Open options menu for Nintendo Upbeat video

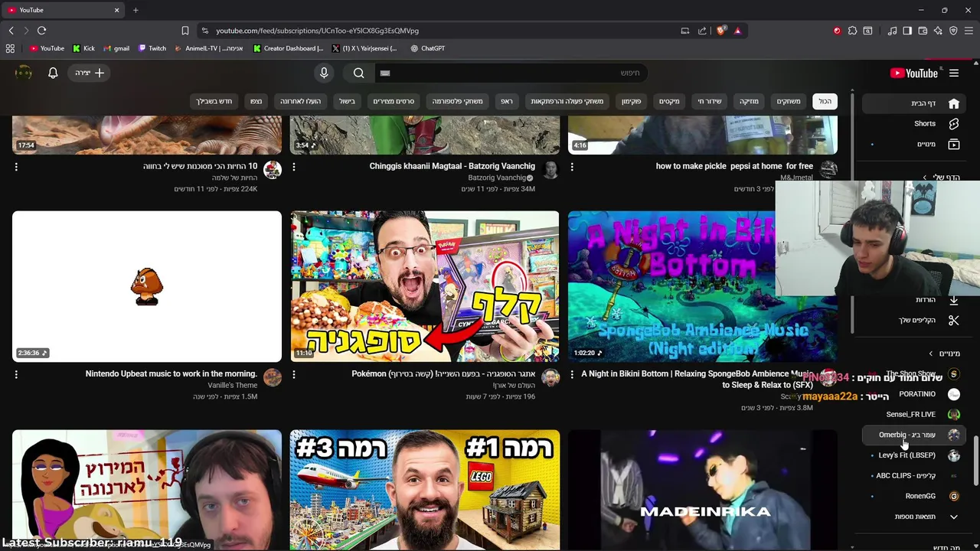[16, 374]
